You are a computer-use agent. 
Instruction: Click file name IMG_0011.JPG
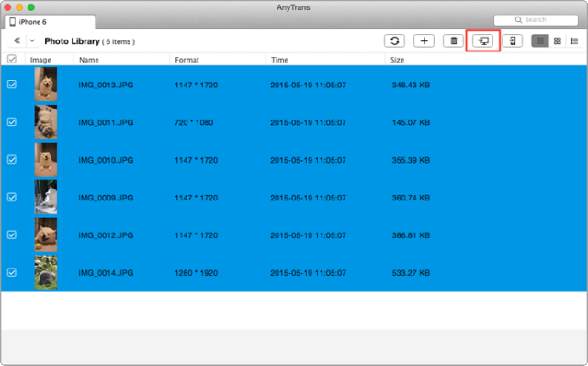pyautogui.click(x=106, y=122)
